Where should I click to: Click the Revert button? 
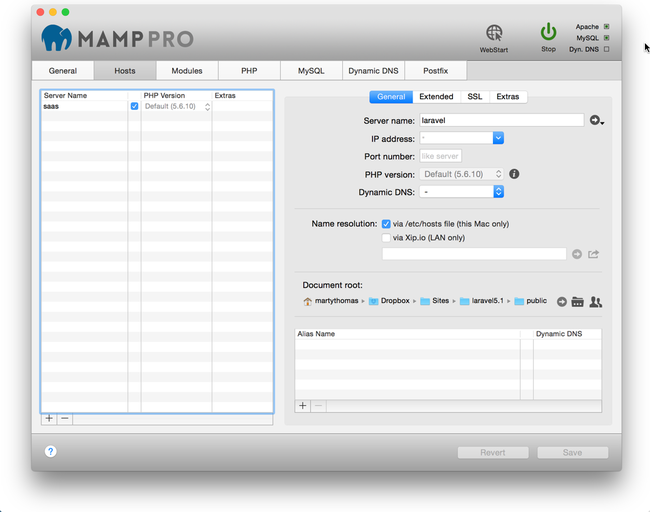click(493, 452)
